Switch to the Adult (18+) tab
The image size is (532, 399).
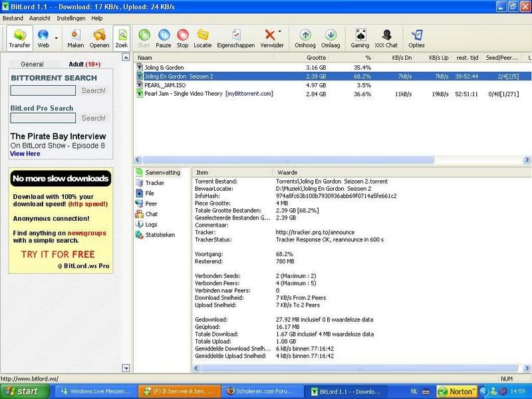click(x=85, y=64)
